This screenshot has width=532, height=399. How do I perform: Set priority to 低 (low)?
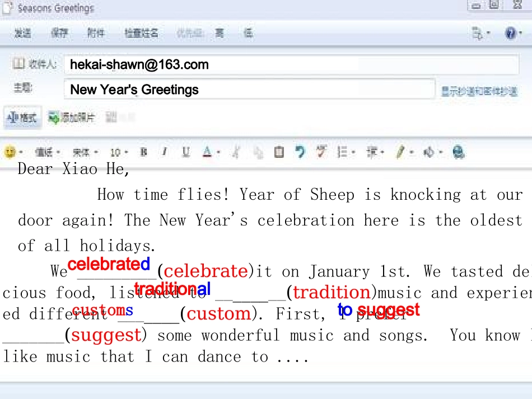coord(248,33)
